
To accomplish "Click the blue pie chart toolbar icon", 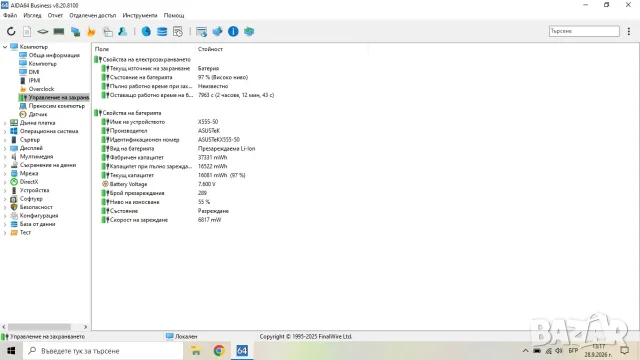I will (x=146, y=31).
